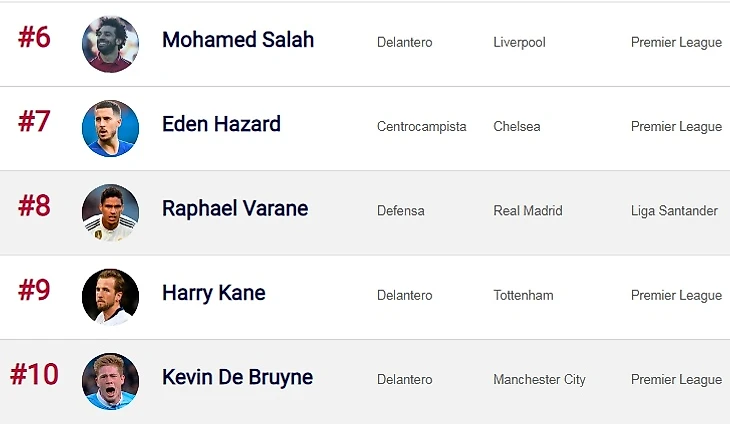This screenshot has width=730, height=424.
Task: Select the Manchester City club label
Action: point(539,380)
